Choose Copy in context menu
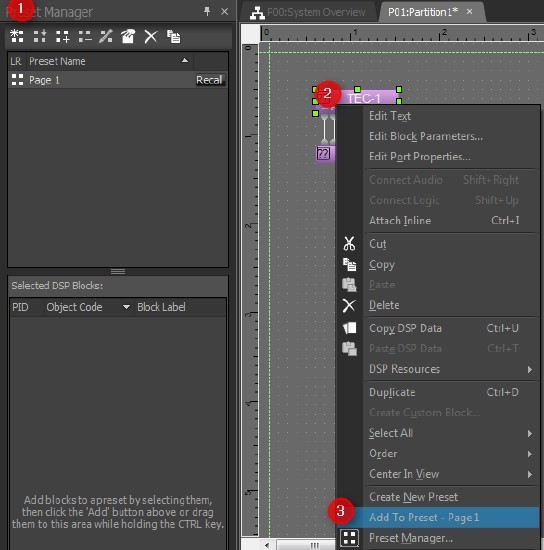The image size is (544, 550). pos(438,264)
